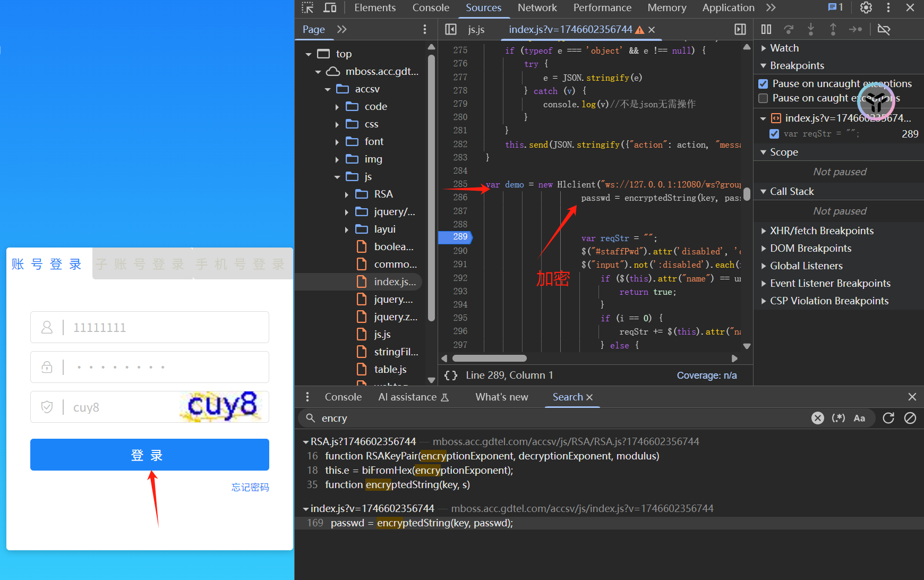Expand the Watch section

[x=764, y=48]
